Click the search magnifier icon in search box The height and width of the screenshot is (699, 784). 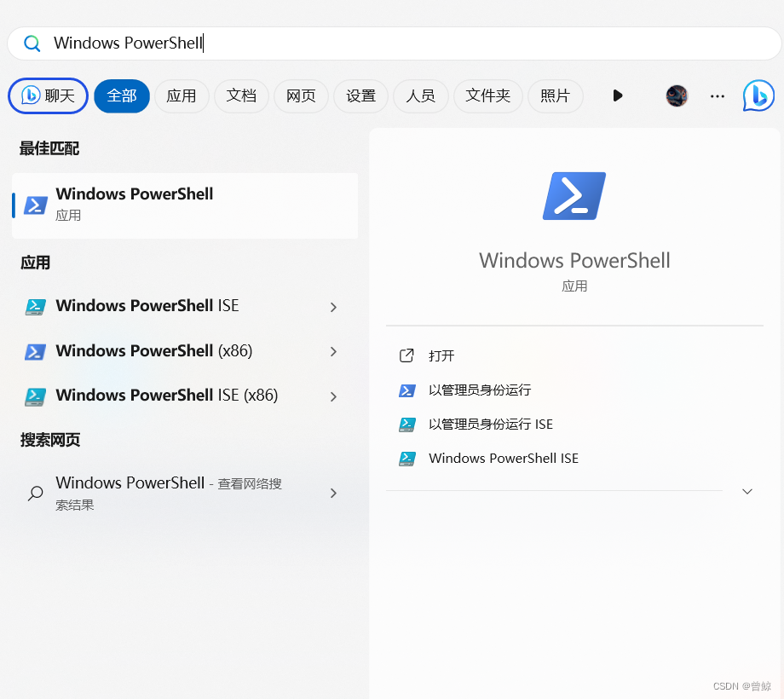point(32,43)
